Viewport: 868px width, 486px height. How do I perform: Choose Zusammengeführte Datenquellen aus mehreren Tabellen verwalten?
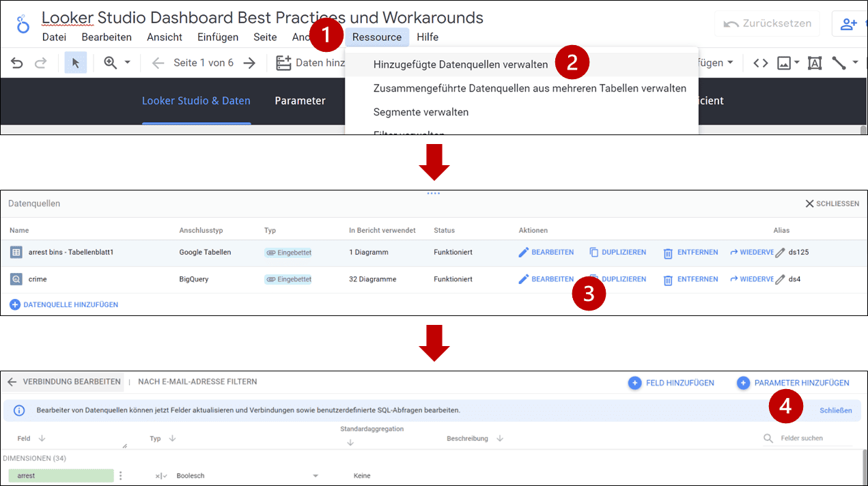pos(522,88)
